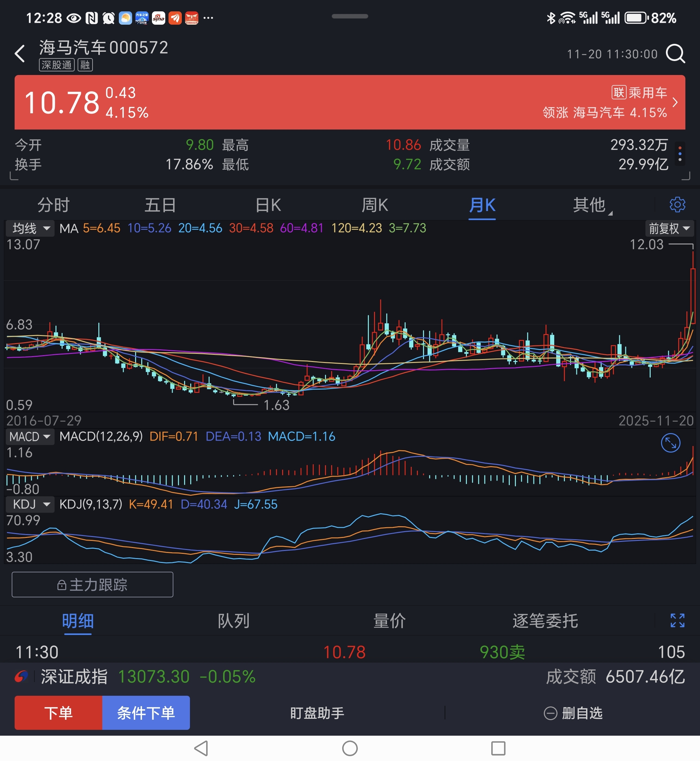Remove stock via 删自选 toggle
Image resolution: width=700 pixels, height=761 pixels.
tap(573, 713)
